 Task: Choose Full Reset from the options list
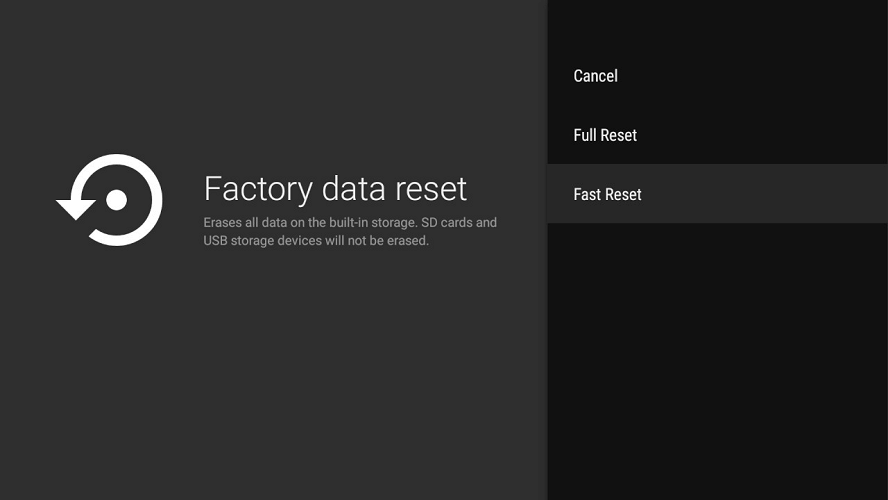[717, 135]
